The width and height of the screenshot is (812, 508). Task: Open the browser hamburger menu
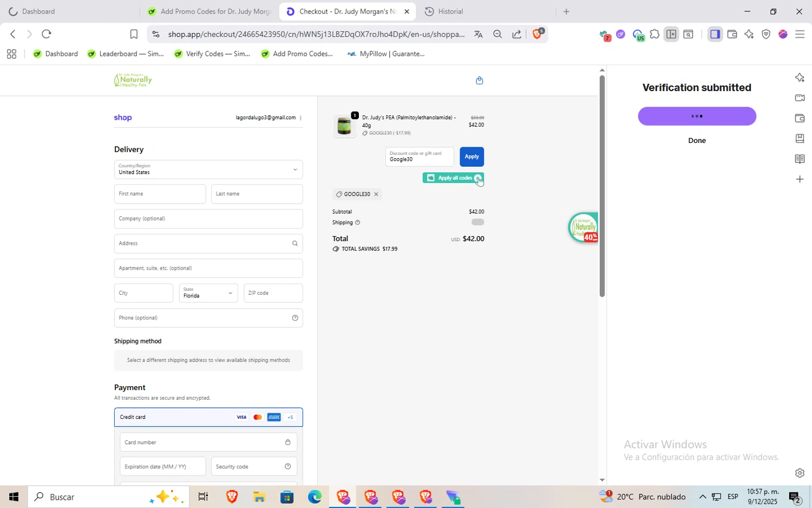800,34
